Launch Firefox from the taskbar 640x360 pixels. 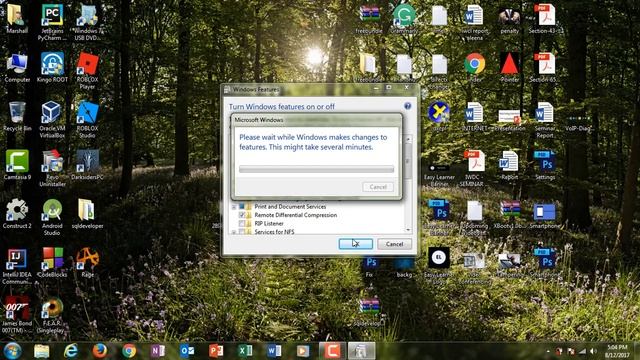click(100, 351)
